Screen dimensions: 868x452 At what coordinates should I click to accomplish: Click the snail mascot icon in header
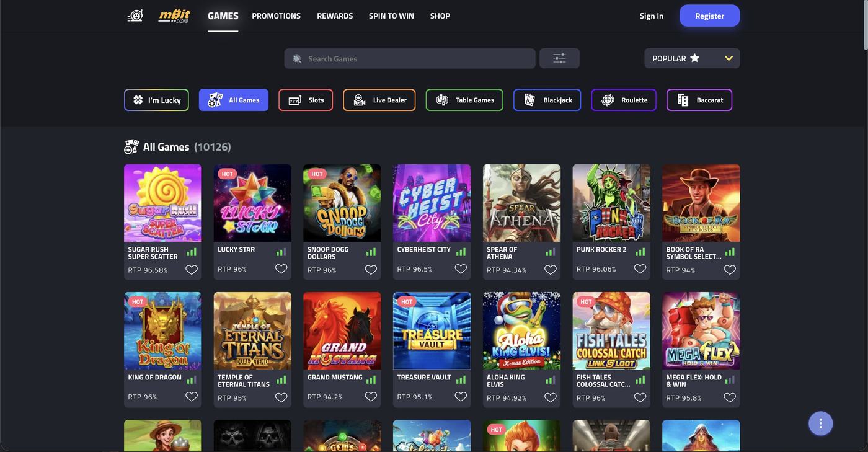click(x=135, y=16)
